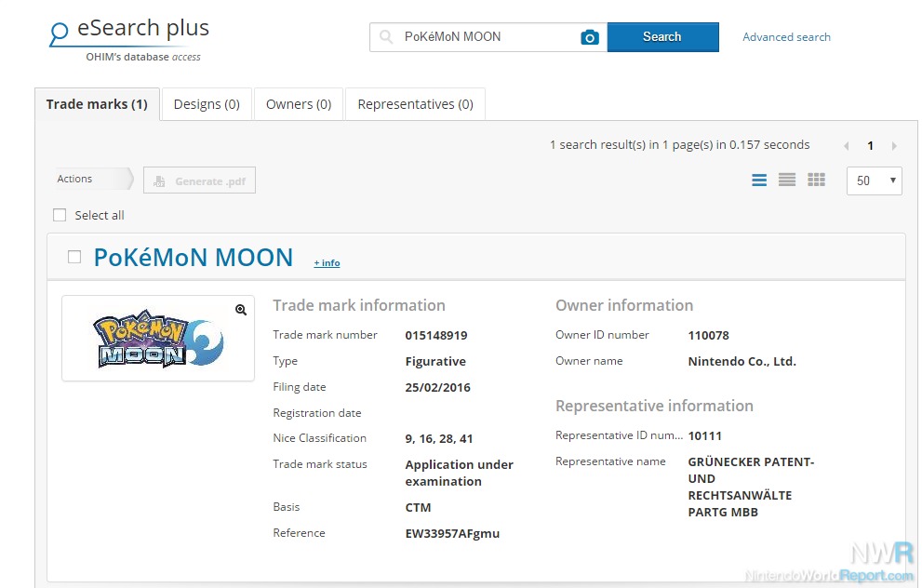Open the Representatives (0) tab

[415, 104]
